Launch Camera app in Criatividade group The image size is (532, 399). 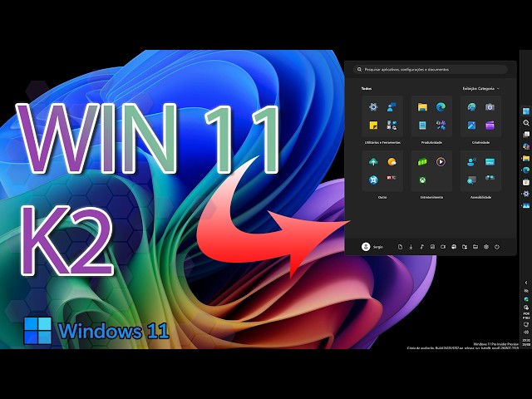click(490, 107)
